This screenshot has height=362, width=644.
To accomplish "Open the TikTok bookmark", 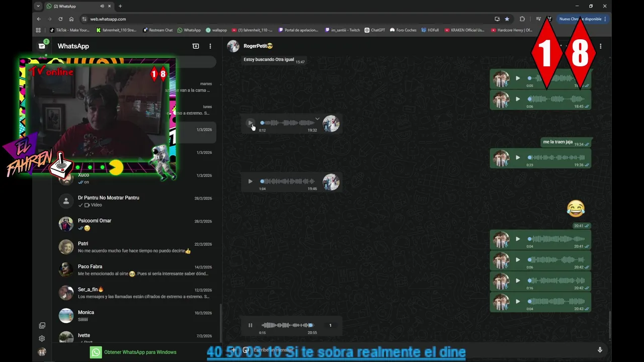I will [x=69, y=30].
